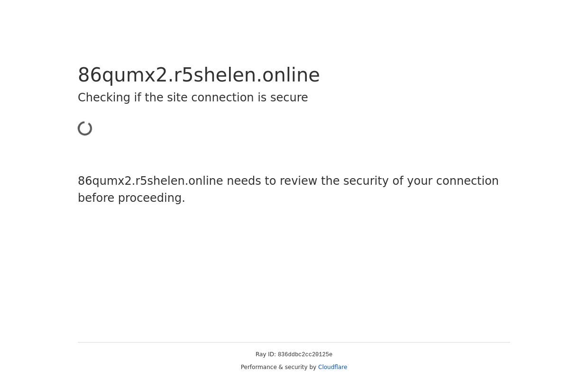588x379 pixels.
Task: Click the "Ray ID:" label
Action: (x=266, y=354)
